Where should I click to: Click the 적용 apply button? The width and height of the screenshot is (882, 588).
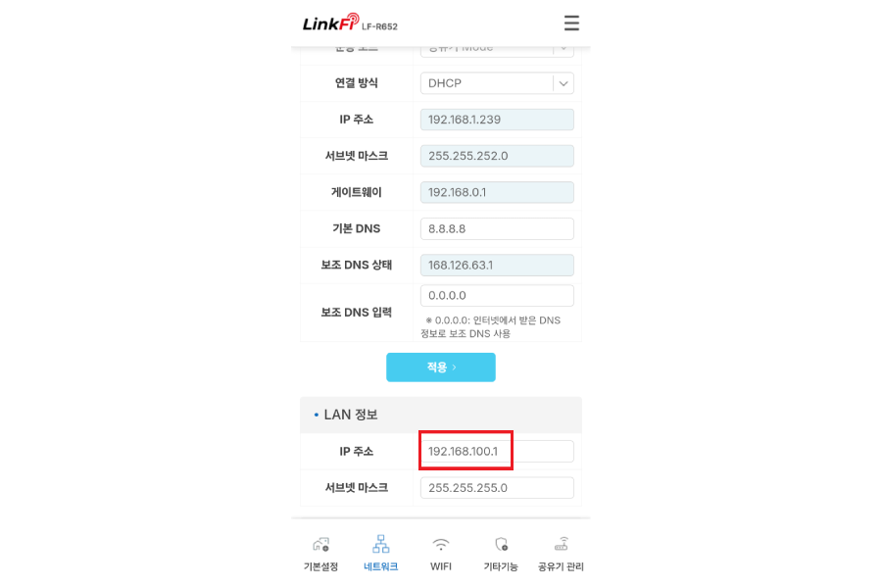click(440, 367)
